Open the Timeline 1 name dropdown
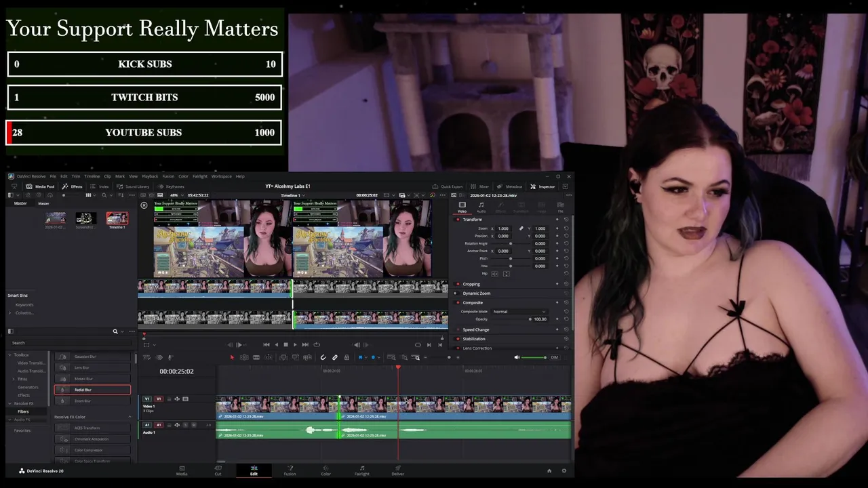This screenshot has width=868, height=488. (293, 195)
